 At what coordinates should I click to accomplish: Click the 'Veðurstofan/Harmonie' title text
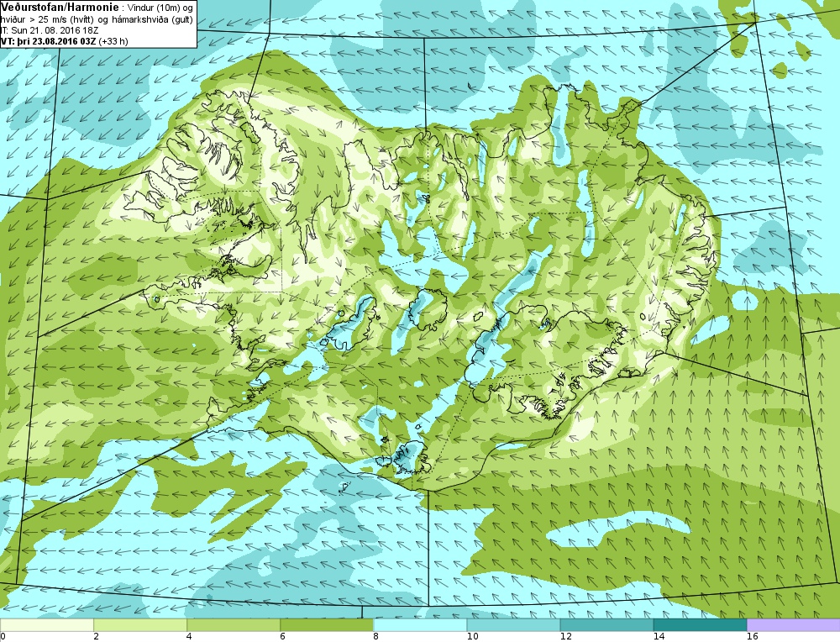59,8
